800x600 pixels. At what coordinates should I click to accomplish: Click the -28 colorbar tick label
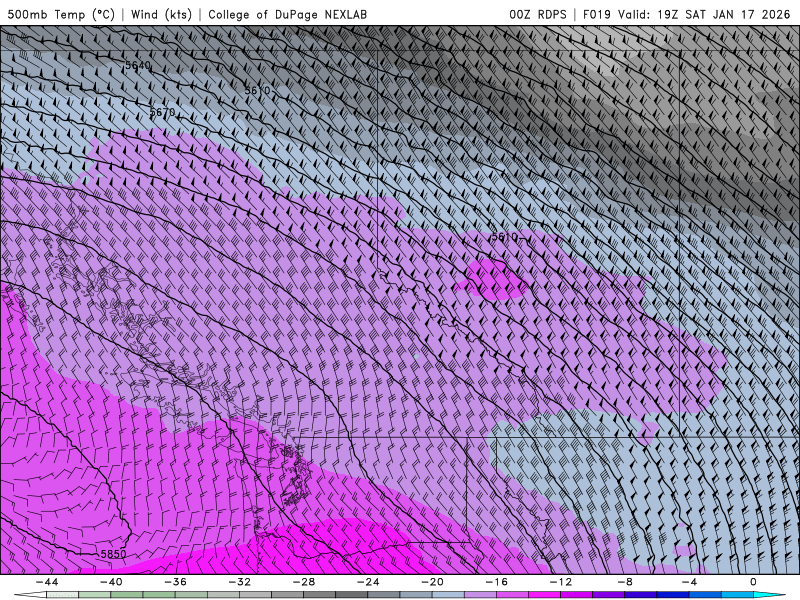point(304,582)
